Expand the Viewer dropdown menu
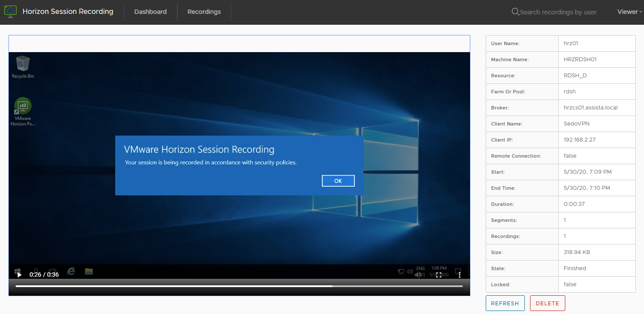The image size is (644, 314). 630,12
